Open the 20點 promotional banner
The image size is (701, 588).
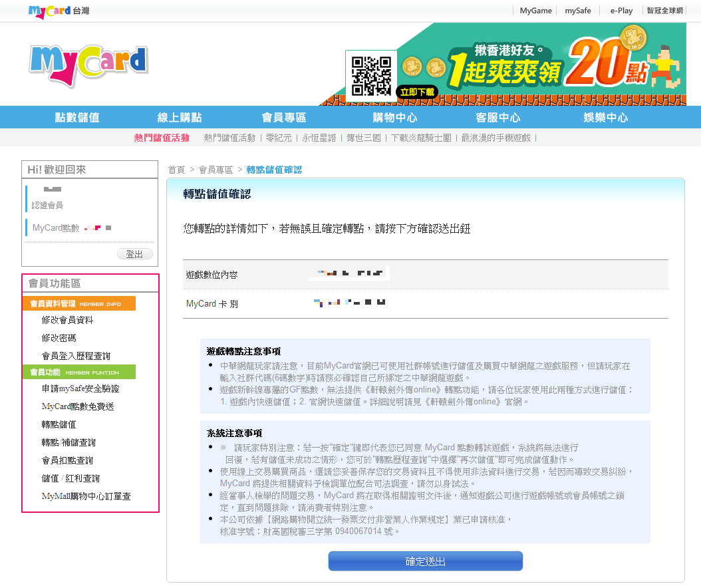click(503, 64)
